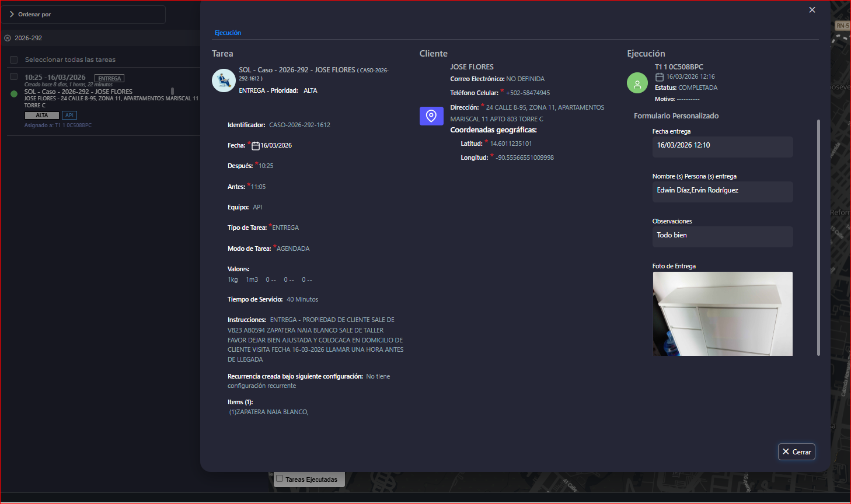Click the API tag on the task card

(69, 116)
